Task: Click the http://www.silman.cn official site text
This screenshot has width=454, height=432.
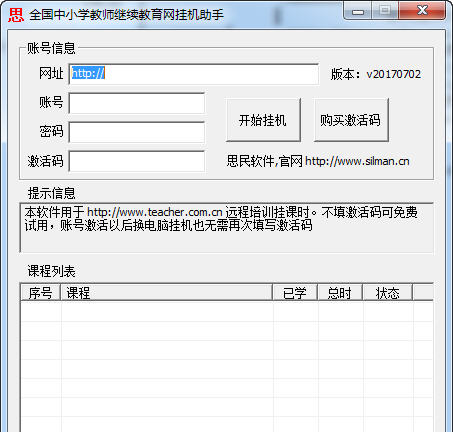Action: pos(357,161)
